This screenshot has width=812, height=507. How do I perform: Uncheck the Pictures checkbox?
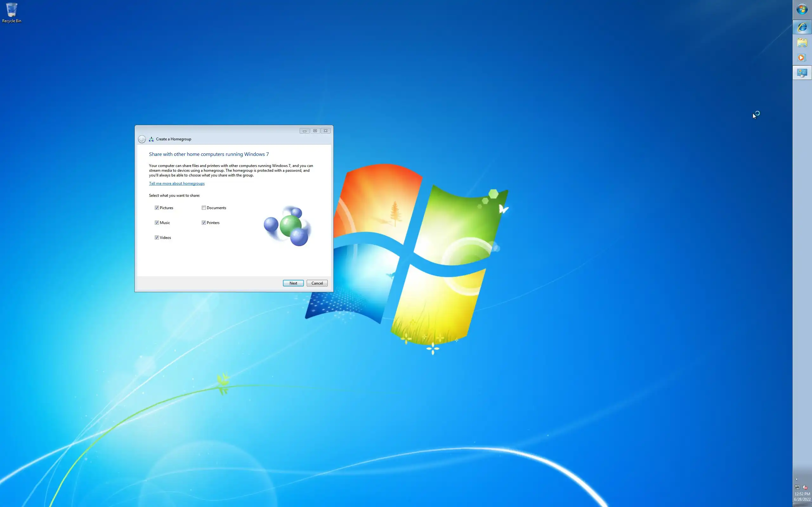pos(157,208)
